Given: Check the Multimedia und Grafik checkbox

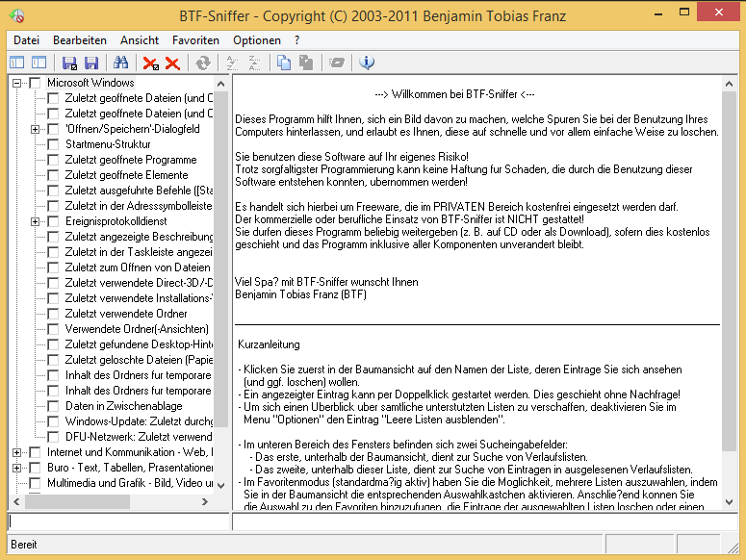Looking at the screenshot, I should 35,483.
